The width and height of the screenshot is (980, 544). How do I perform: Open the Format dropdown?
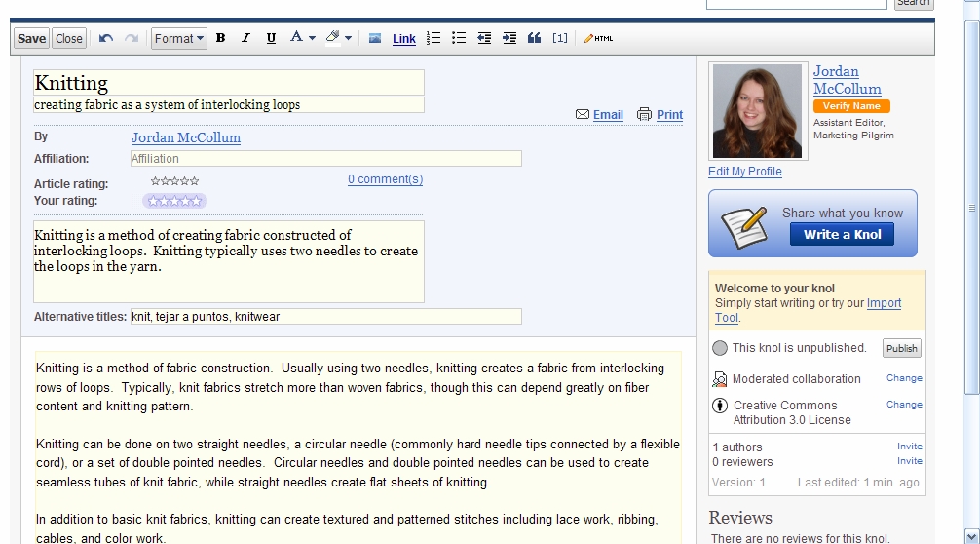point(178,39)
